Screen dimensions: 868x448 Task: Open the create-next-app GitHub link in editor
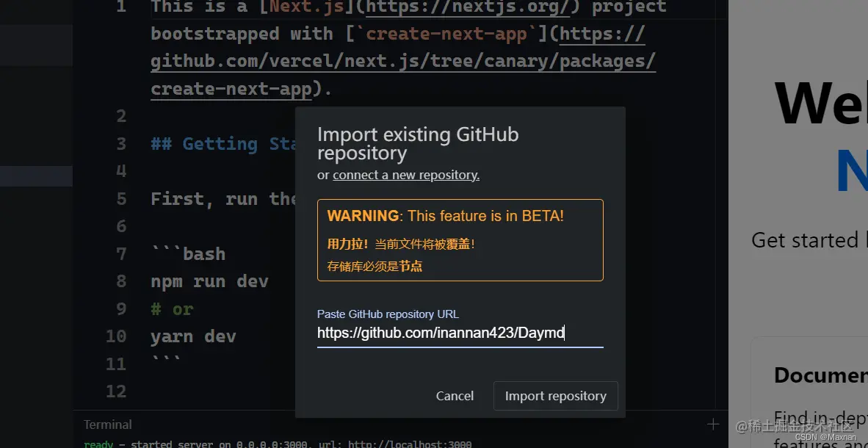click(x=403, y=61)
